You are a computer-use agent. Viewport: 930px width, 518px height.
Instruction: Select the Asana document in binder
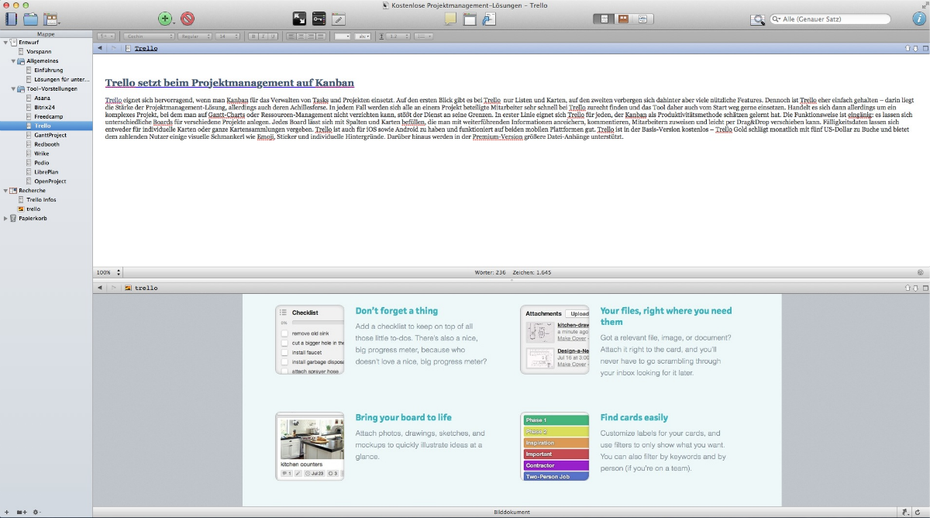tap(42, 98)
